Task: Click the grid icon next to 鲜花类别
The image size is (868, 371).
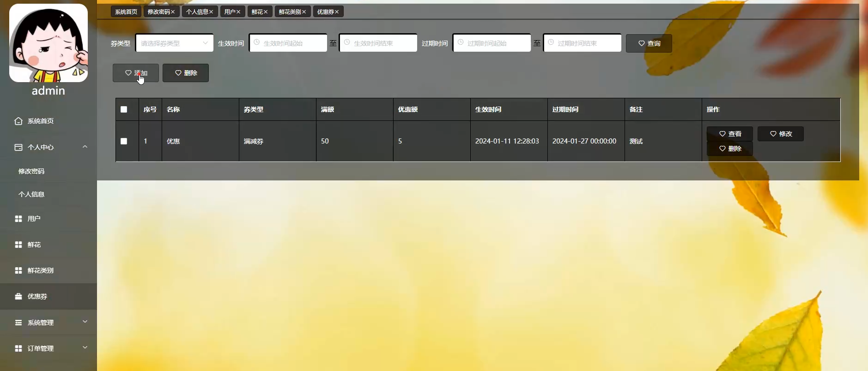Action: pyautogui.click(x=18, y=270)
